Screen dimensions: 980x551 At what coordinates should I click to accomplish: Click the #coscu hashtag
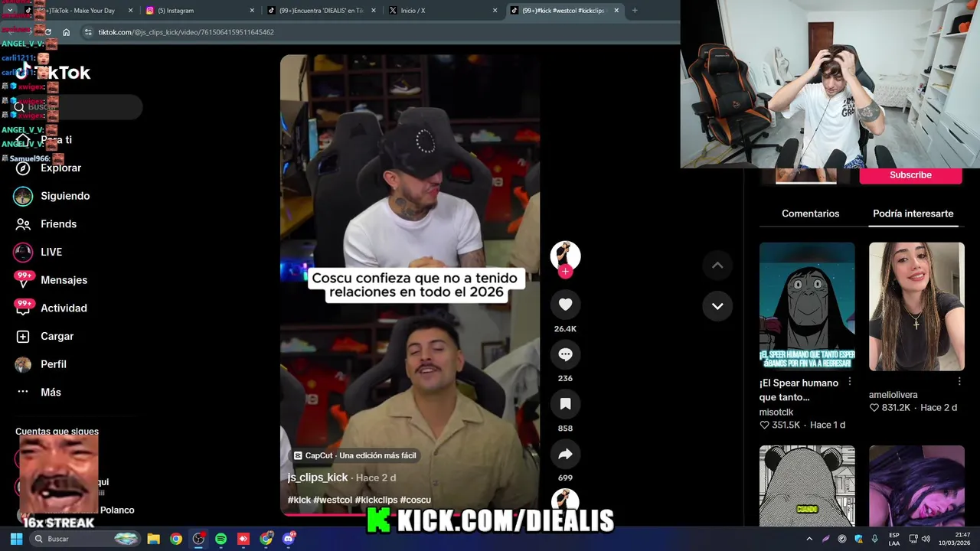click(415, 500)
